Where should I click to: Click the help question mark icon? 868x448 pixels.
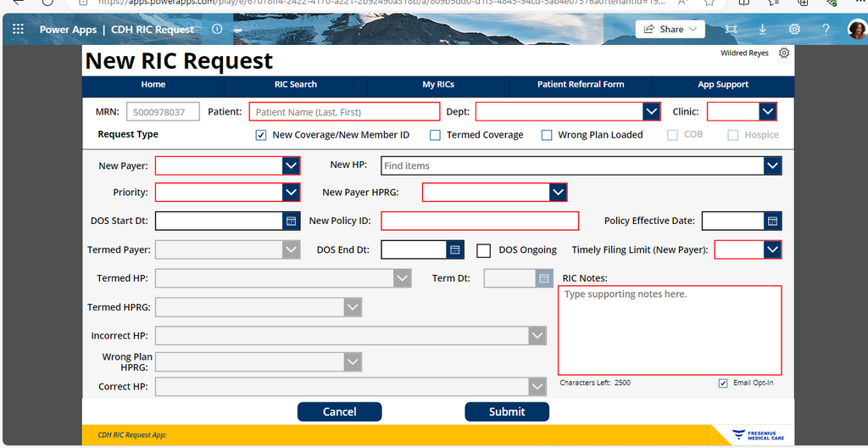tap(826, 30)
